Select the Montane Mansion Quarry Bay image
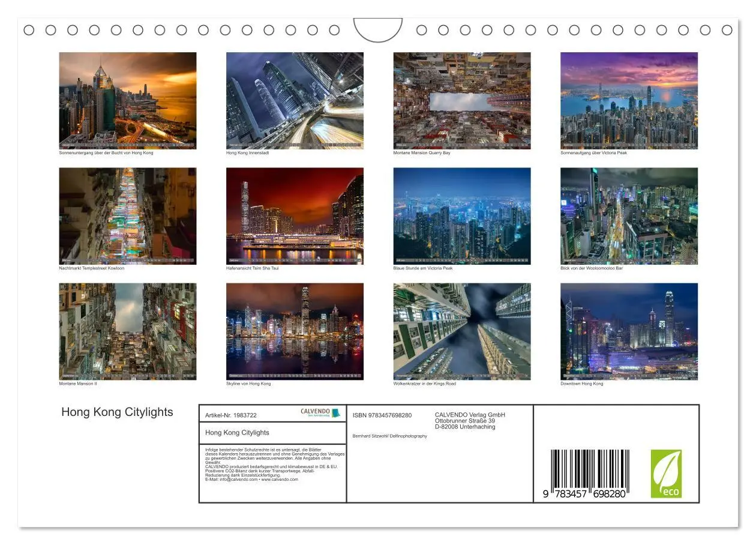 click(462, 100)
